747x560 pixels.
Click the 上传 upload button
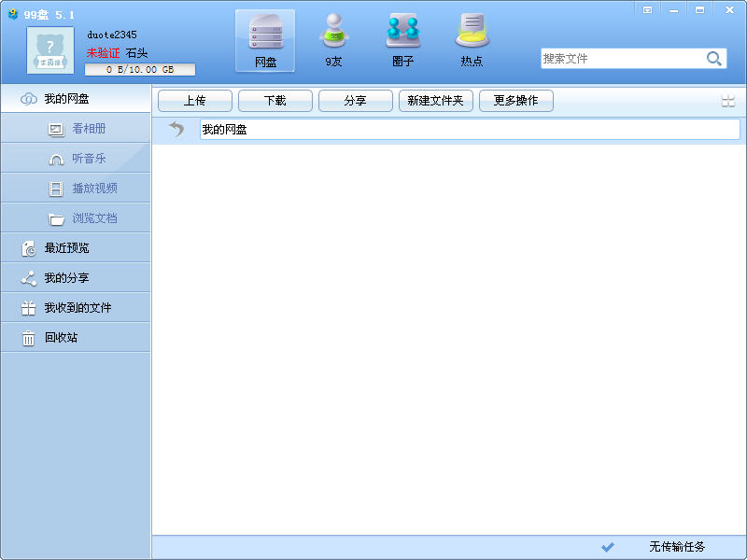tap(195, 101)
